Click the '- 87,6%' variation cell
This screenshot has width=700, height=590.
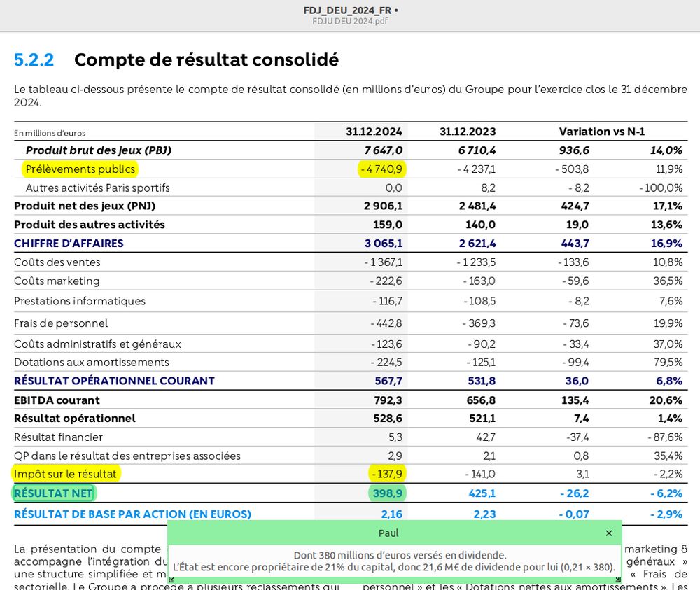pos(665,437)
